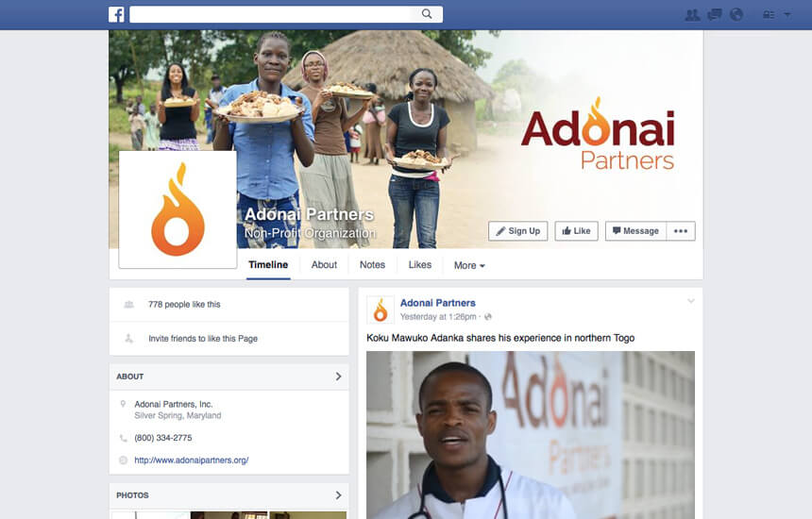The height and width of the screenshot is (519, 812).
Task: Open the privacy shortcuts lock icon
Action: 769,15
